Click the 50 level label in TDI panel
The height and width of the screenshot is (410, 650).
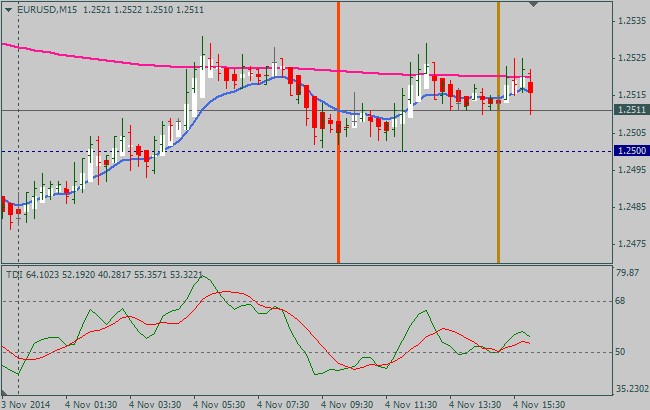(620, 352)
